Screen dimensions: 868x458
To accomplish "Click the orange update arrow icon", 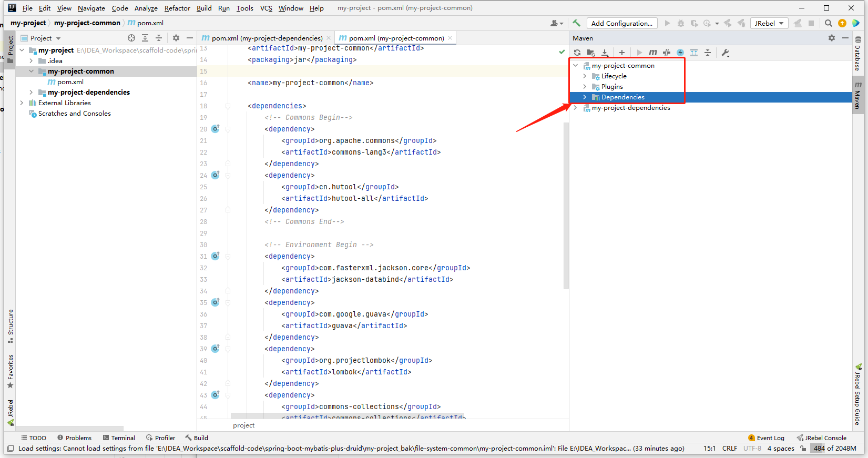I will pyautogui.click(x=842, y=23).
